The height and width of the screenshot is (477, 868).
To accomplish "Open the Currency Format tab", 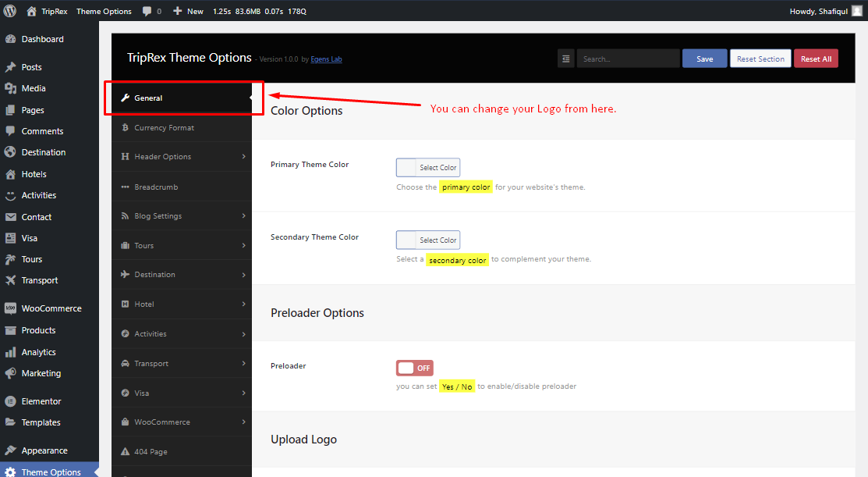I will click(182, 127).
